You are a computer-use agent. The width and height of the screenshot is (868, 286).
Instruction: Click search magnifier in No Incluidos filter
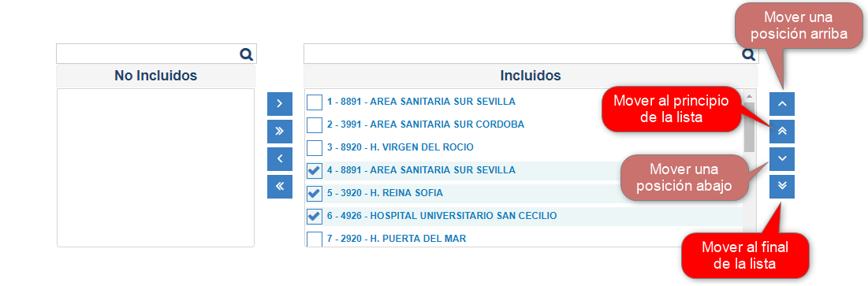coord(246,54)
